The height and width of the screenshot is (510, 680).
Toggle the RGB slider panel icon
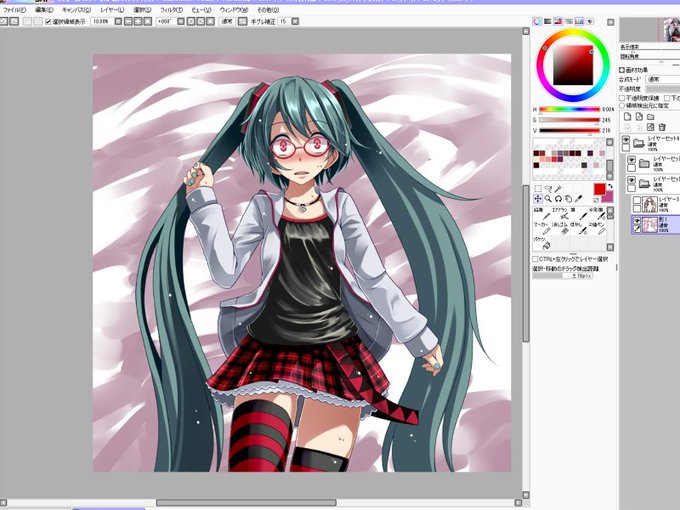pyautogui.click(x=548, y=21)
